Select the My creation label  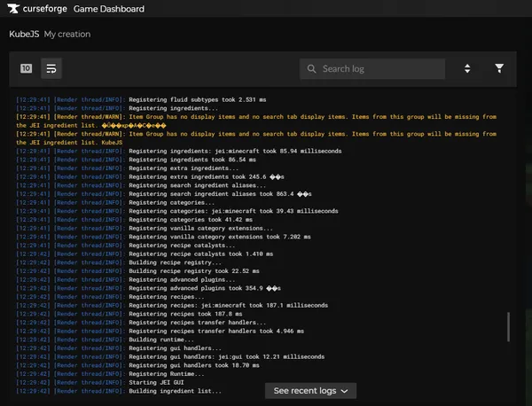(x=67, y=35)
